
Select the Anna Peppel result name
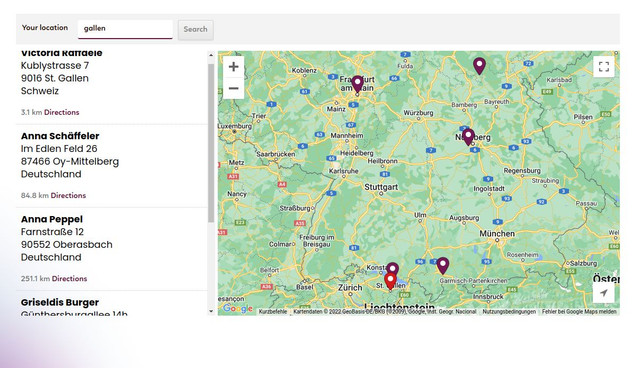pos(52,219)
